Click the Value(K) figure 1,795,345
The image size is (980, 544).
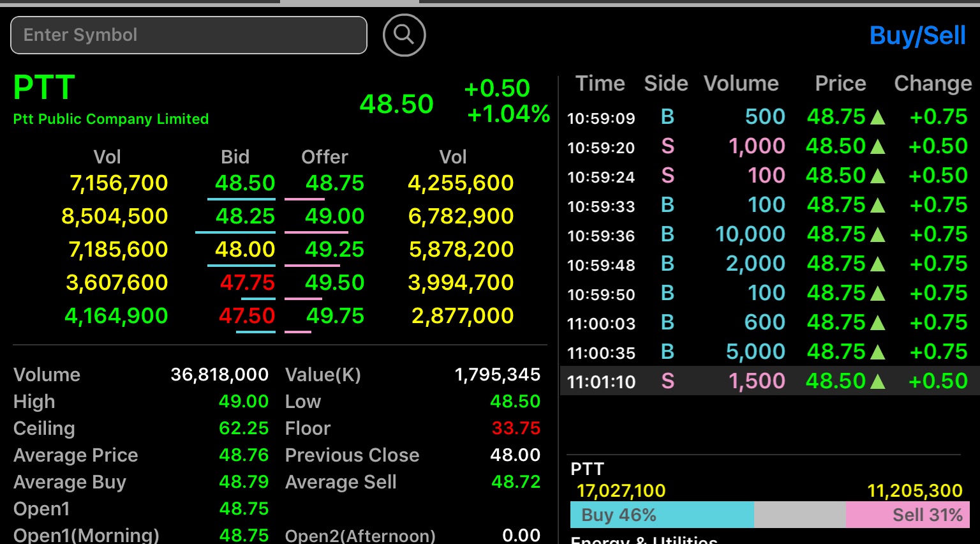(x=498, y=375)
